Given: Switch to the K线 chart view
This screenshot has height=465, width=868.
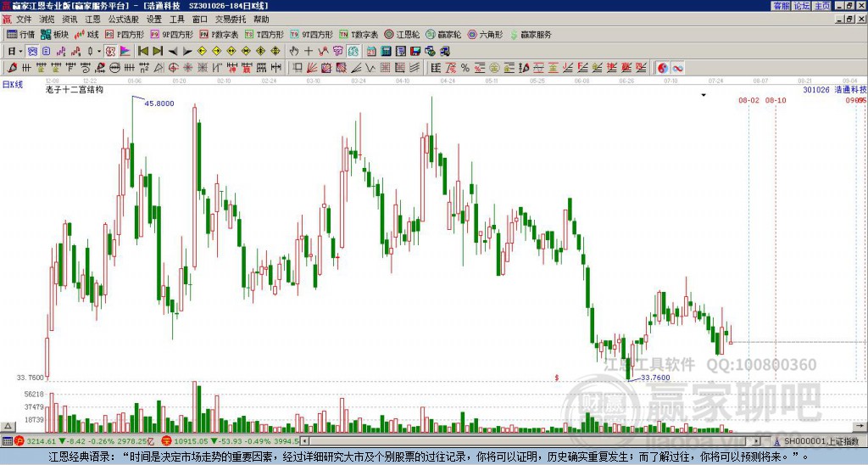Looking at the screenshot, I should coord(87,34).
